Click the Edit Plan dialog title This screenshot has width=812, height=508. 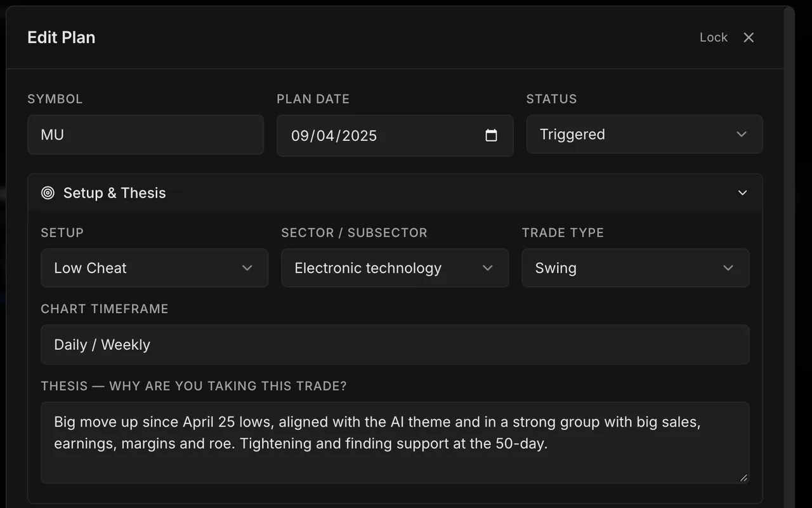[62, 37]
